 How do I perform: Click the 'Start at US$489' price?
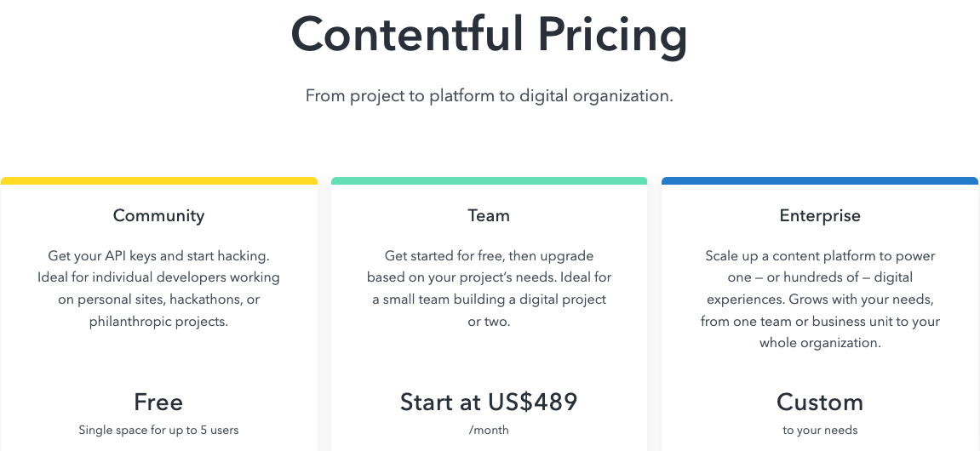(489, 402)
